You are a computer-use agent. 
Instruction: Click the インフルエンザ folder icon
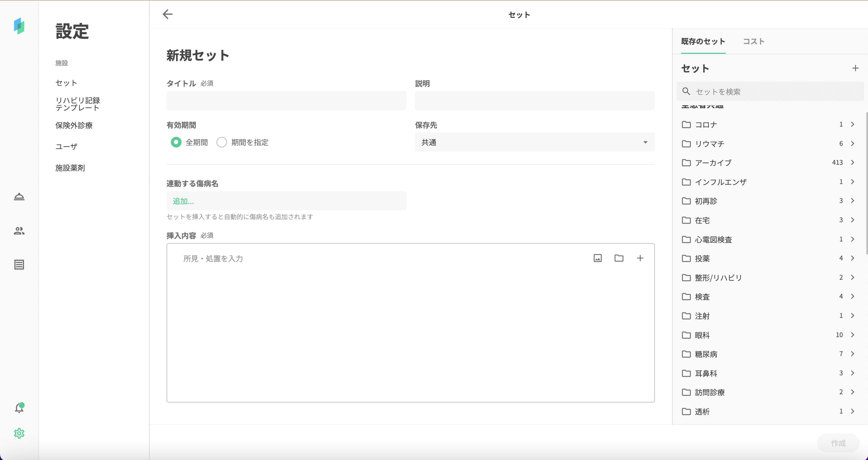point(686,182)
